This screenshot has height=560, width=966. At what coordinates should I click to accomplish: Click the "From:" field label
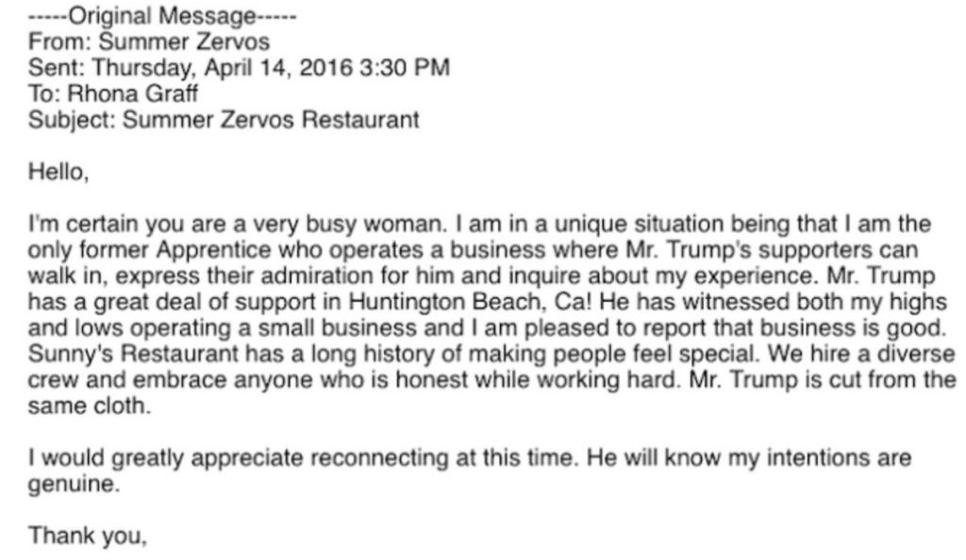point(53,41)
